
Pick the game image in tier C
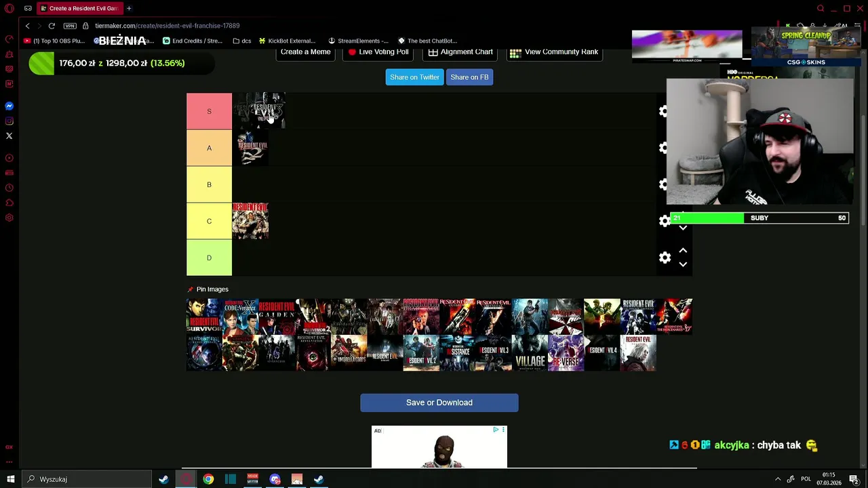pyautogui.click(x=250, y=221)
